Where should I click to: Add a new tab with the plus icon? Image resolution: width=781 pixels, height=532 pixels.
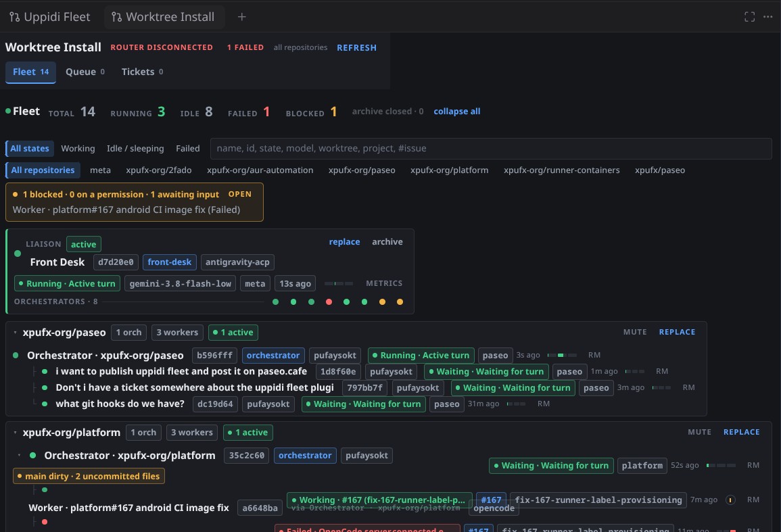coord(241,17)
